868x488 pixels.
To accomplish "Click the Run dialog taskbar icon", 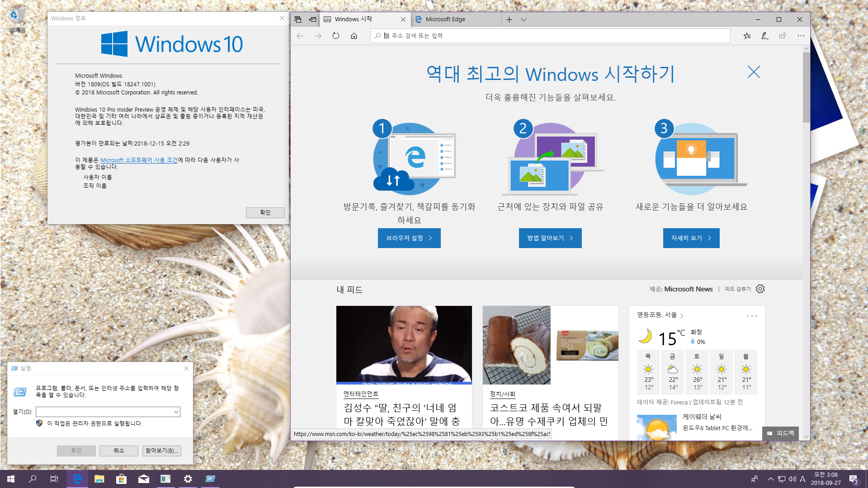I will [210, 479].
